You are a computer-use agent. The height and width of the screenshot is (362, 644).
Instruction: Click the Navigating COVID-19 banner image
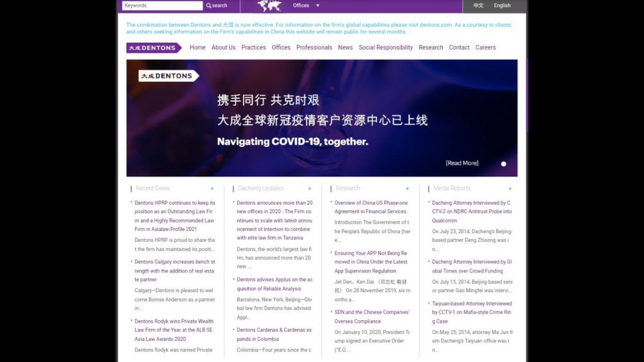[x=322, y=118]
